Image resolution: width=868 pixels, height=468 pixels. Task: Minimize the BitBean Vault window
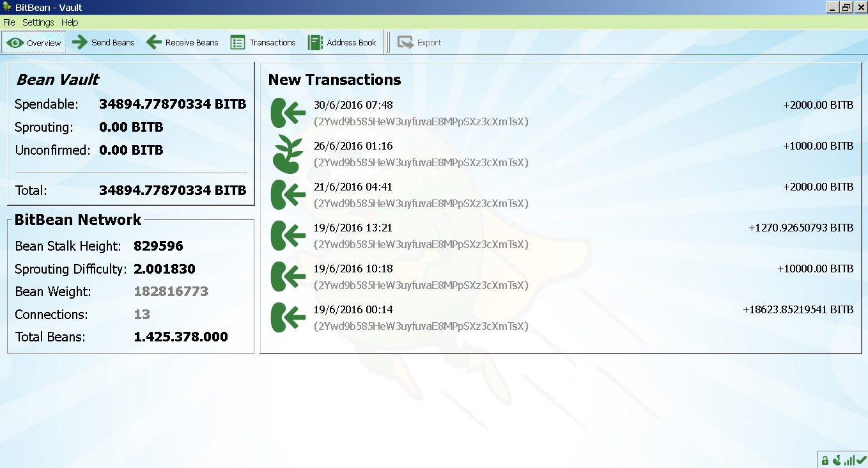tap(833, 8)
